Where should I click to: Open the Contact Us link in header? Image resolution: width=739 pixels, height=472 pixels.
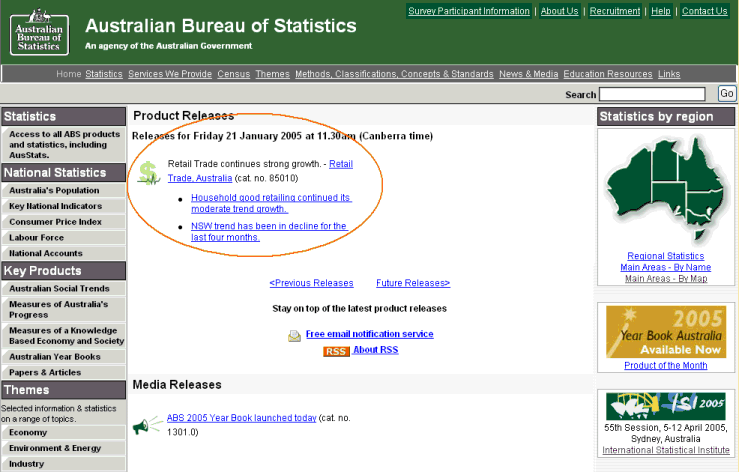point(704,11)
